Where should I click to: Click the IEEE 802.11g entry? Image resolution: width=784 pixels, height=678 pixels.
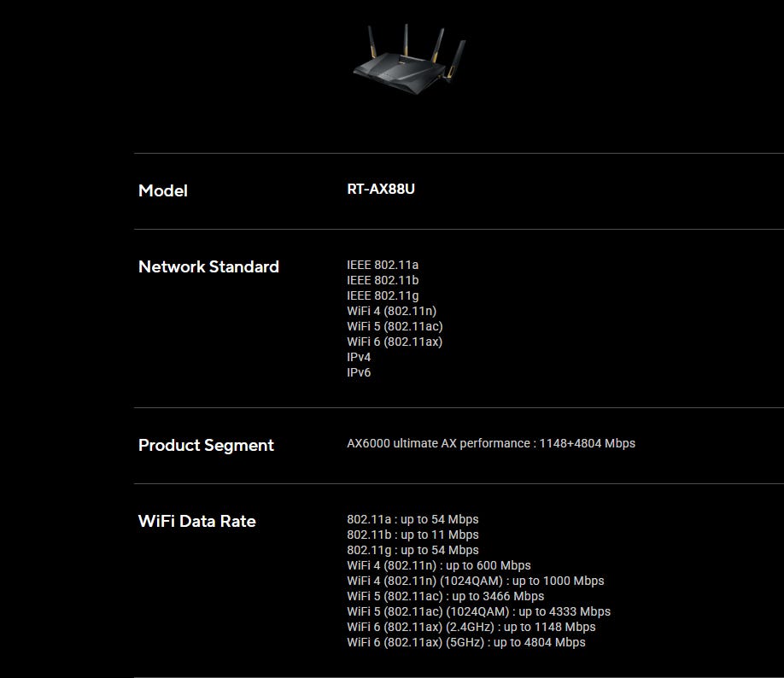[x=383, y=295]
